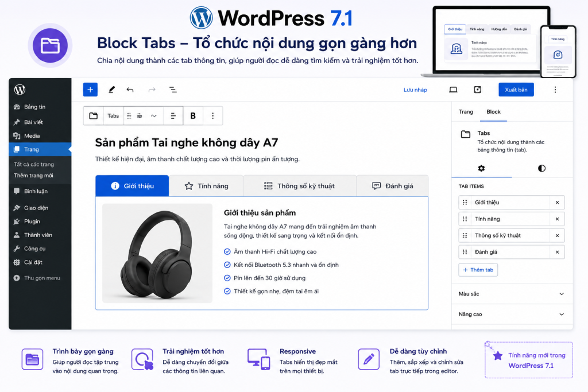Click the page title Sản phẩm Tai nghe không dây A7
The width and height of the screenshot is (588, 392).
tap(187, 143)
